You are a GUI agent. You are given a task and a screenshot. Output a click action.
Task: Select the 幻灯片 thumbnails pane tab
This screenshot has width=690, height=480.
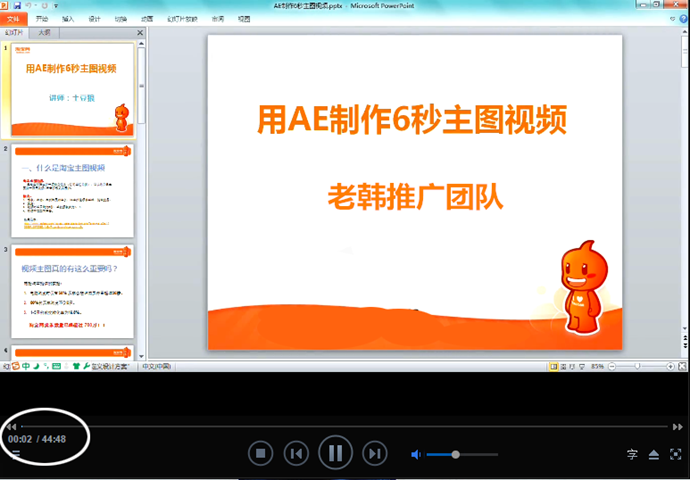click(15, 33)
